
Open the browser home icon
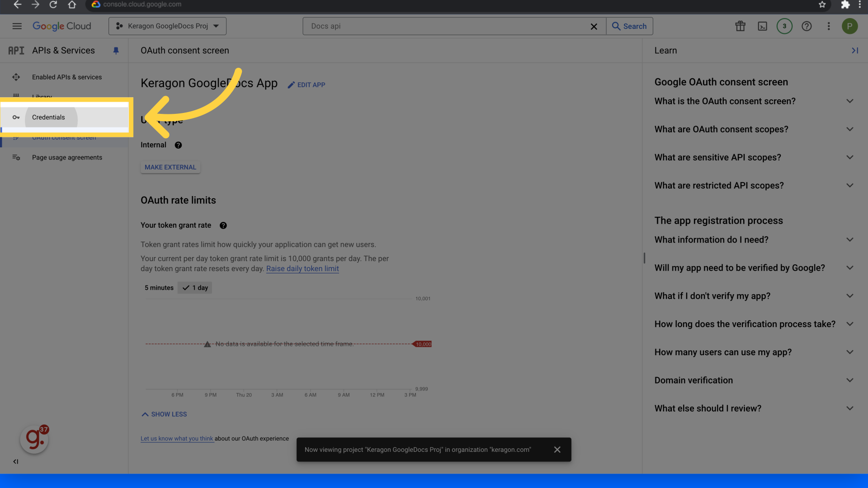click(x=72, y=5)
